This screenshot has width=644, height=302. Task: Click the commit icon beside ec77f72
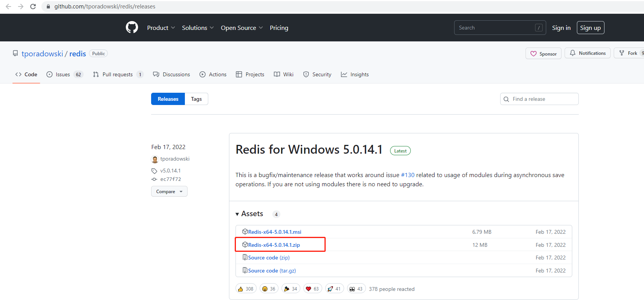(x=154, y=179)
